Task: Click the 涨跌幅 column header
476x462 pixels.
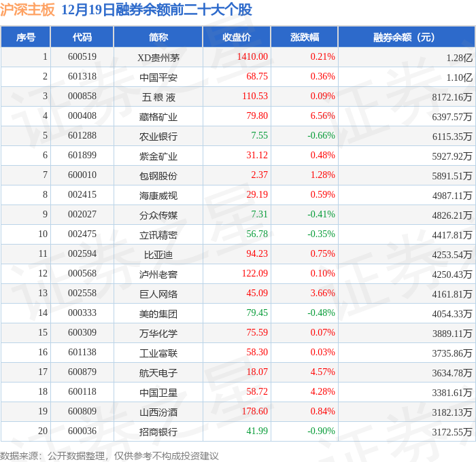Action: 305,37
